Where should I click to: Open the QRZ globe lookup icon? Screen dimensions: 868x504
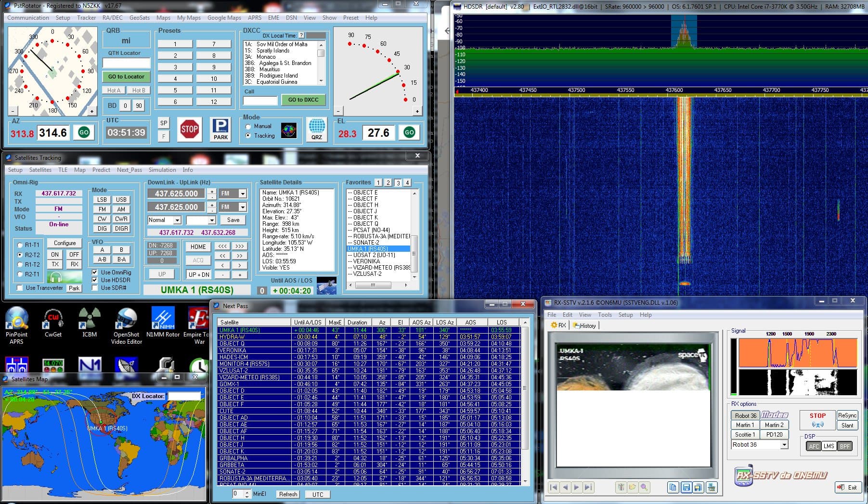tap(316, 129)
